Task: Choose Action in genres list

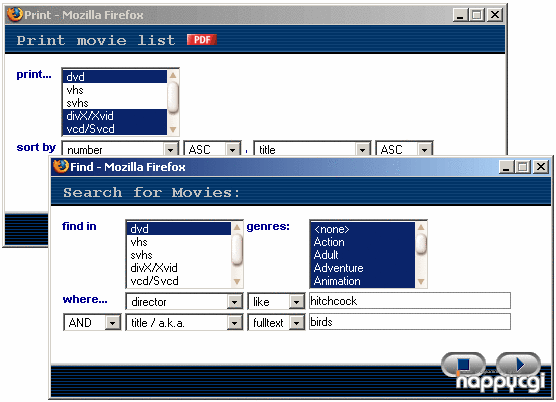Action: 362,242
